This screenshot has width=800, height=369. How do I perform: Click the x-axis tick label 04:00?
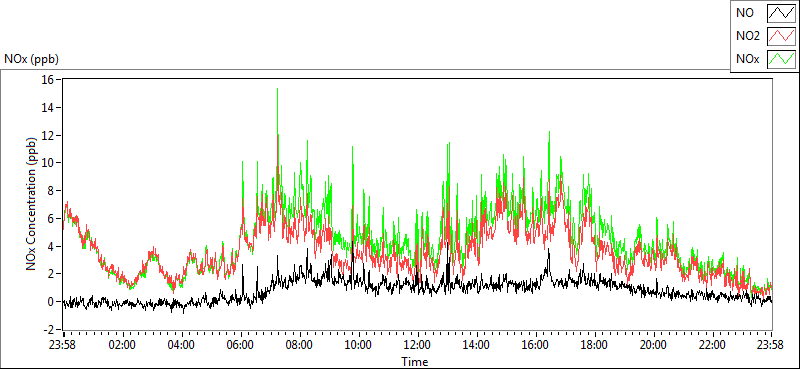click(182, 345)
